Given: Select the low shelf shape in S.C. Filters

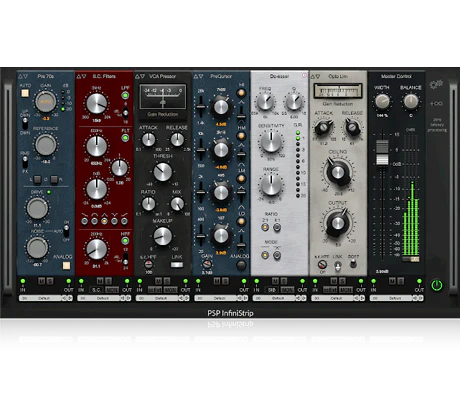Looking at the screenshot, I should (85, 221).
